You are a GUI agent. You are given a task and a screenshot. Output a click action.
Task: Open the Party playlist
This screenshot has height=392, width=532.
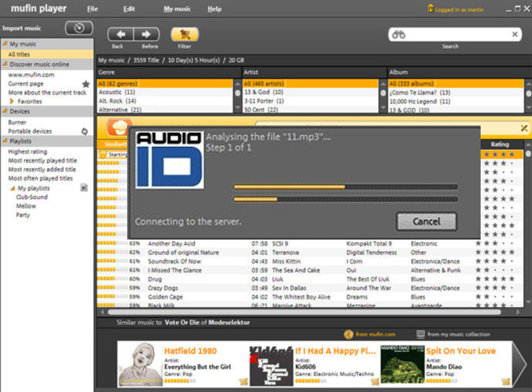[x=23, y=215]
